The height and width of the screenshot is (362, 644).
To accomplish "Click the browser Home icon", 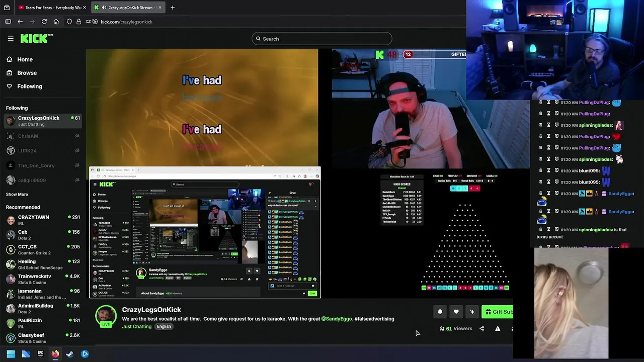I will tap(56, 22).
